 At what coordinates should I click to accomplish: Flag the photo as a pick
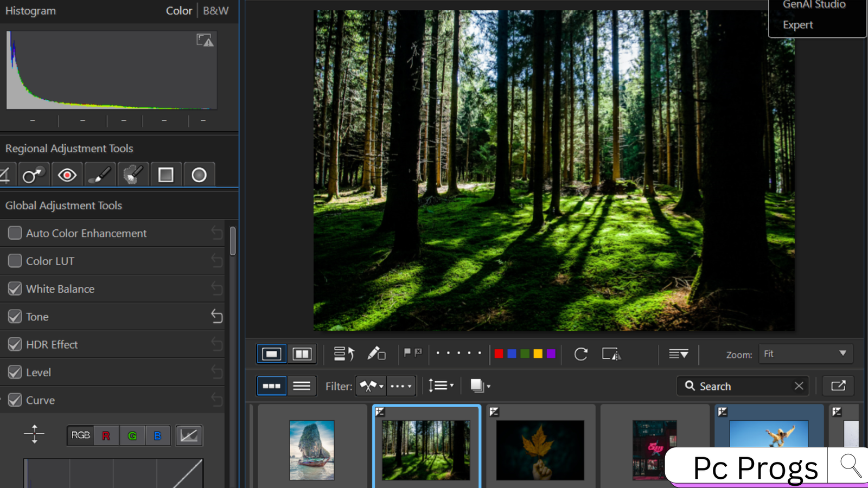coord(407,352)
